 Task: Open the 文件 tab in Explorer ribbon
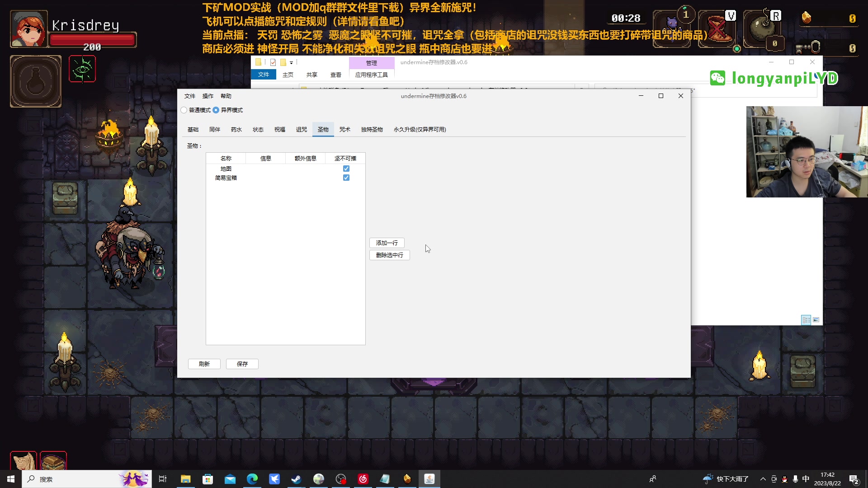coord(264,75)
